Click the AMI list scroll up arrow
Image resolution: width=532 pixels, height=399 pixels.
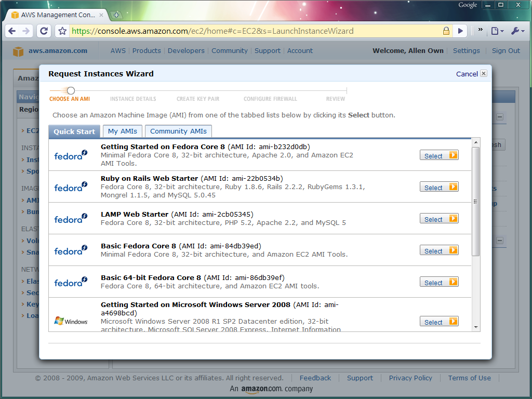pos(476,142)
